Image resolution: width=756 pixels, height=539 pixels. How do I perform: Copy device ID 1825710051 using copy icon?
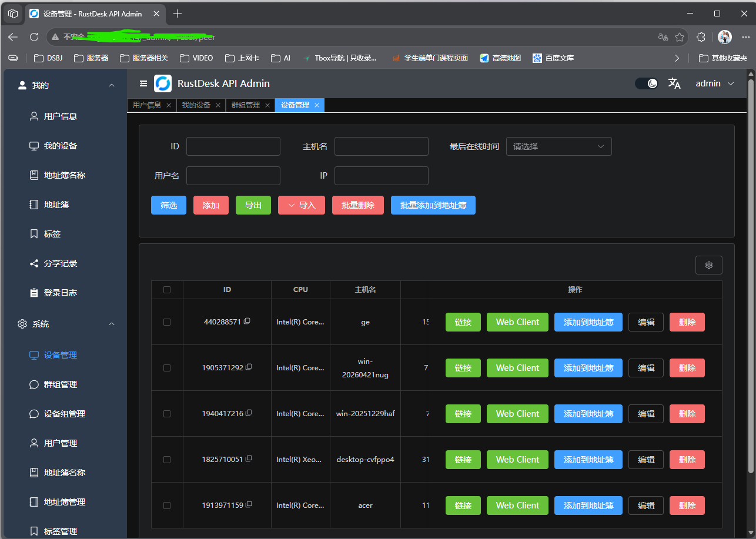[x=249, y=458]
